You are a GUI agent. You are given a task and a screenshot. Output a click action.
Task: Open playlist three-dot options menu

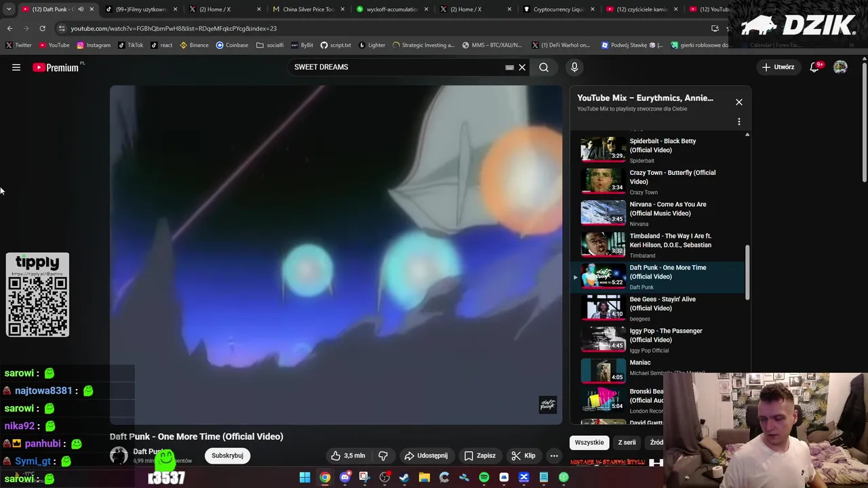pos(739,122)
